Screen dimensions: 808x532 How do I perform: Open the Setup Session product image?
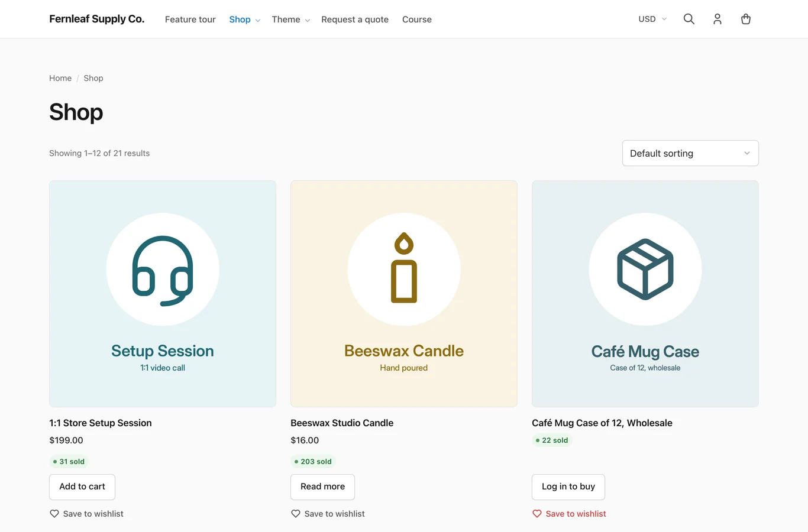point(163,294)
